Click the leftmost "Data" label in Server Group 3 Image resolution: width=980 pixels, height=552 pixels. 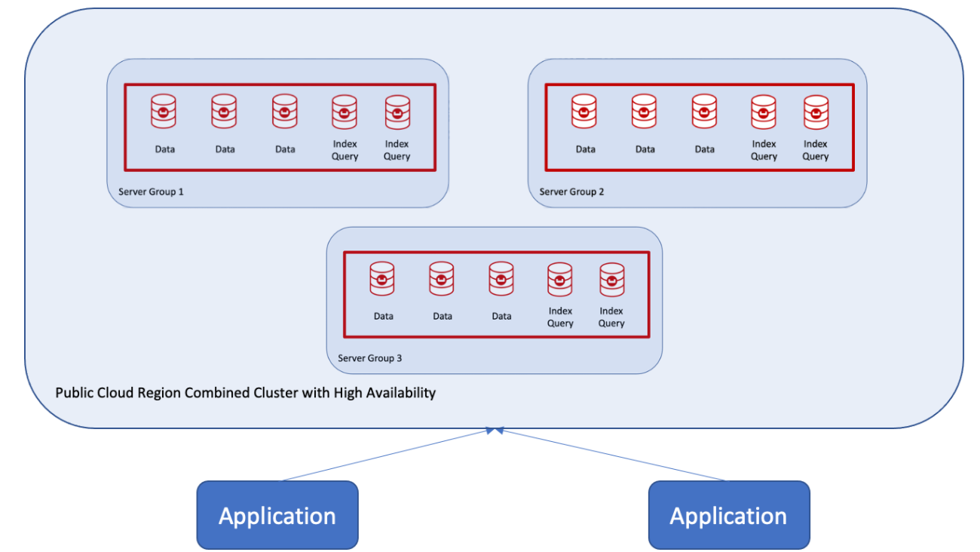(384, 316)
